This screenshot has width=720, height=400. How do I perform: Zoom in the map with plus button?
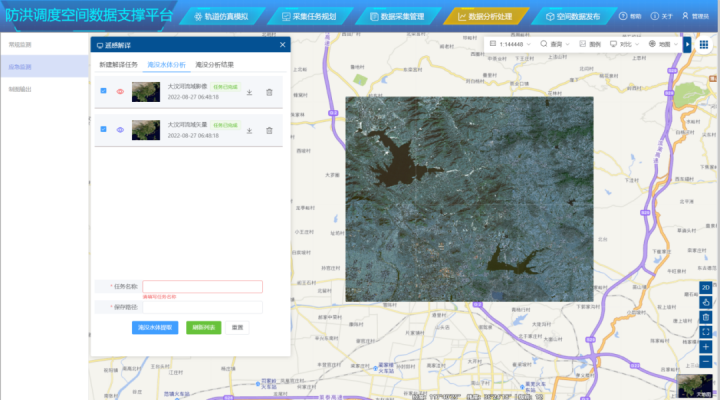pos(706,346)
